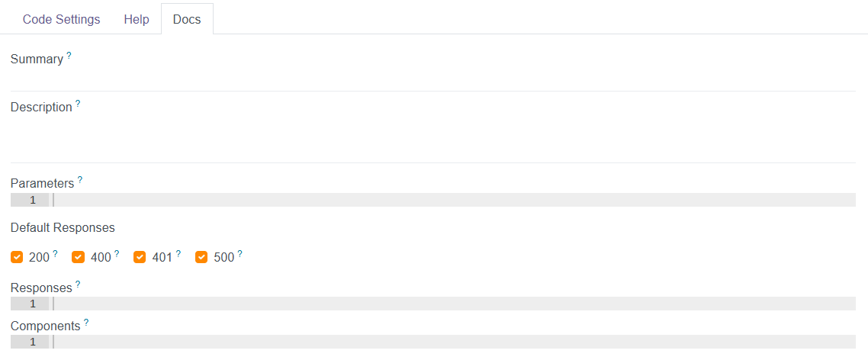Select the Docs tab
The height and width of the screenshot is (360, 868).
pos(187,19)
